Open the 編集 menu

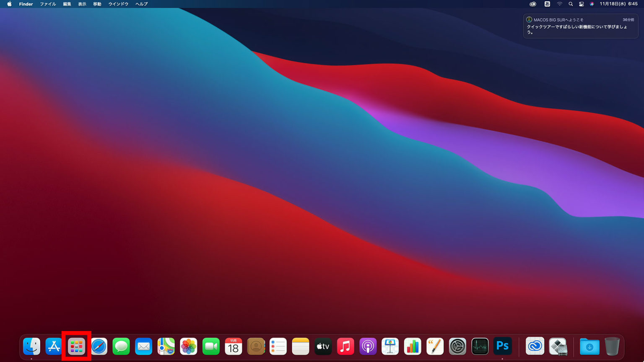(x=67, y=4)
